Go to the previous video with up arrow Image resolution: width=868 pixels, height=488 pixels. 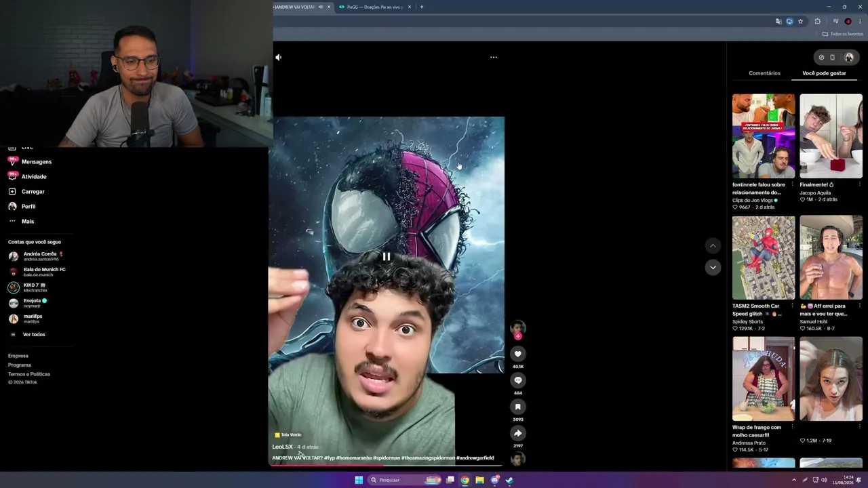[x=713, y=245]
